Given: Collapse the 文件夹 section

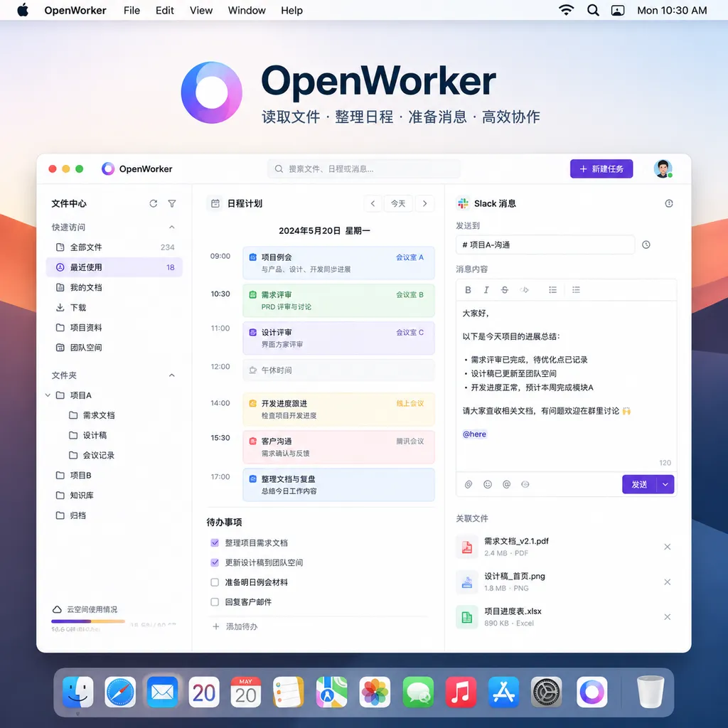Looking at the screenshot, I should [172, 375].
